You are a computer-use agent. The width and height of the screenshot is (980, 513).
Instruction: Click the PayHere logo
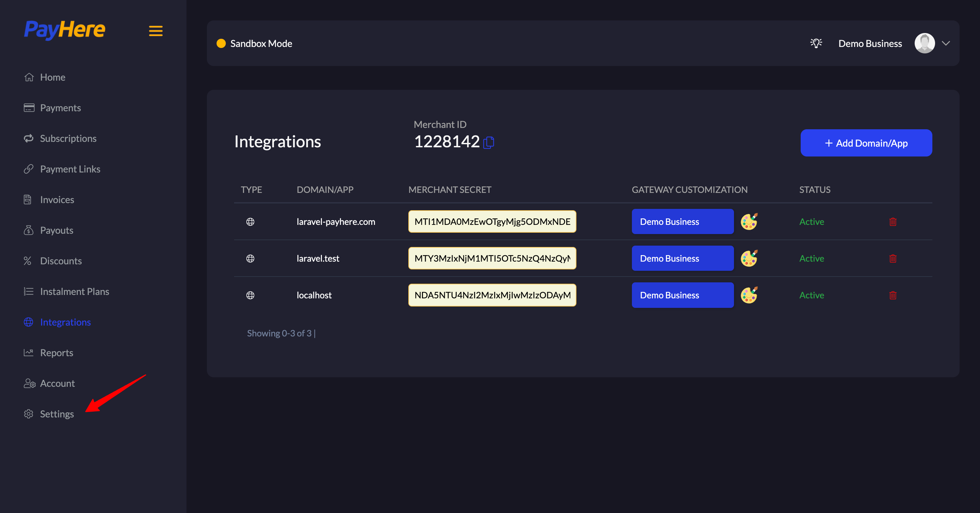tap(65, 30)
